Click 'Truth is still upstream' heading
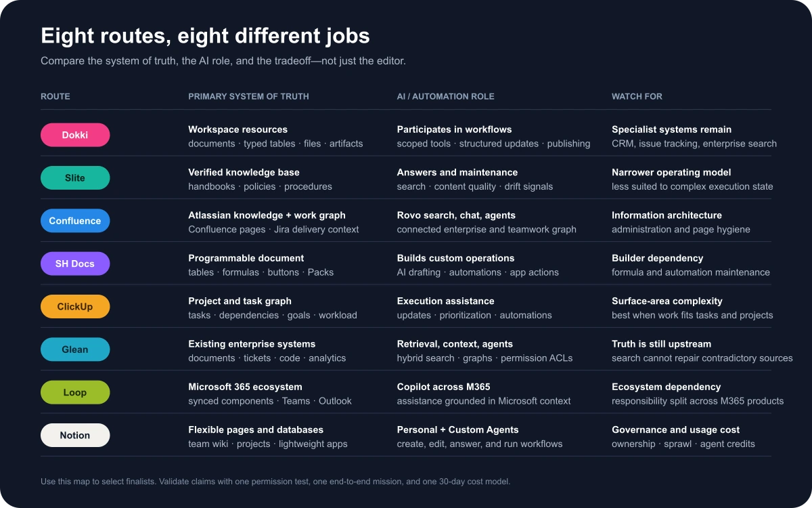812x508 pixels. 661,344
